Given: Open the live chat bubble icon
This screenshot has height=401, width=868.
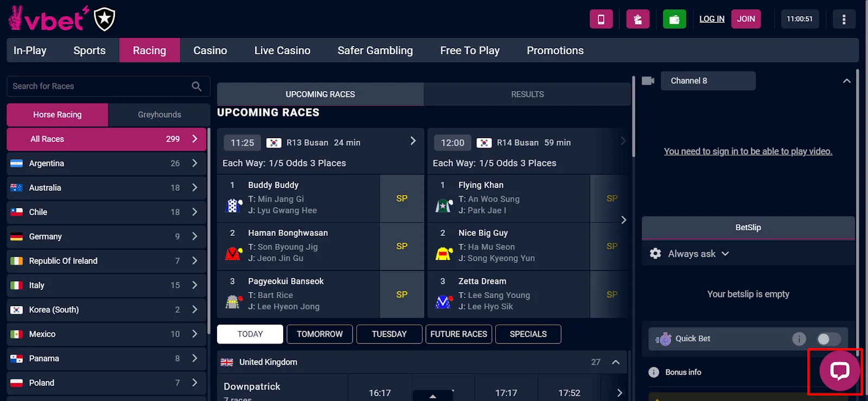Looking at the screenshot, I should tap(839, 371).
